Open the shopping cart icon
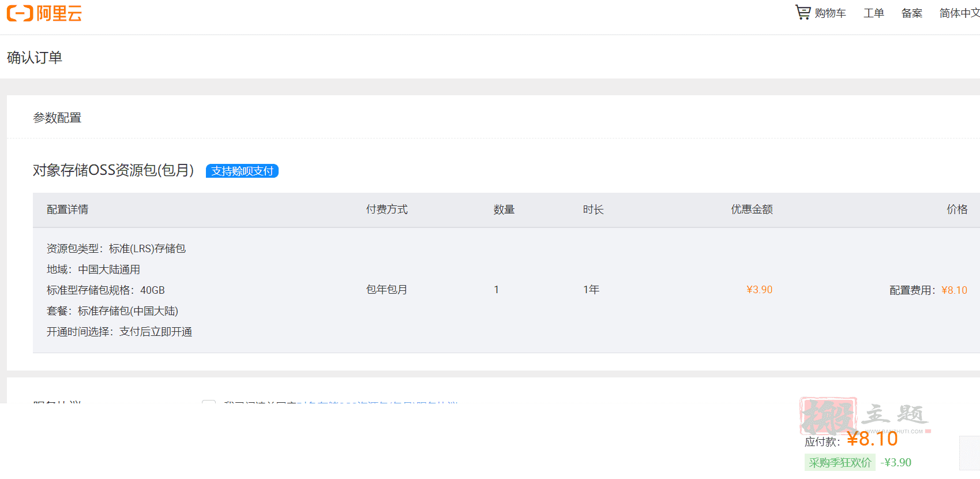The height and width of the screenshot is (479, 980). tap(803, 12)
